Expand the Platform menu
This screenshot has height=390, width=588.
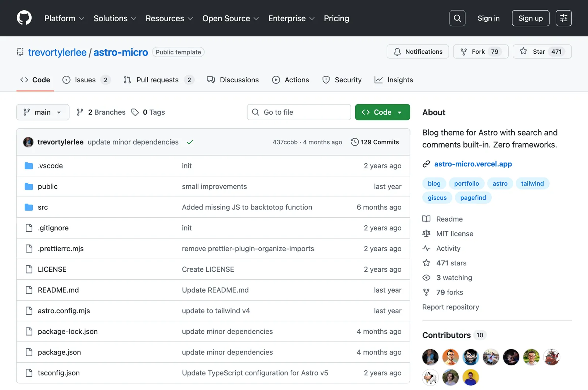click(64, 18)
